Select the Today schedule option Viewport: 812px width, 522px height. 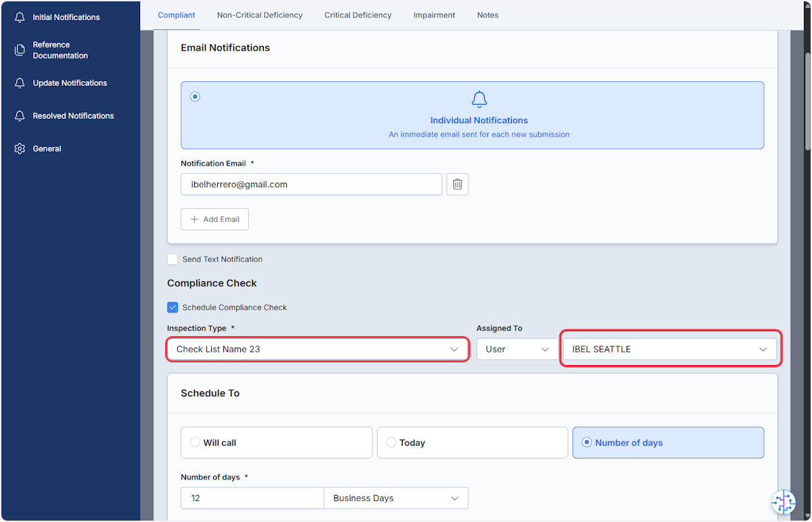click(x=472, y=442)
